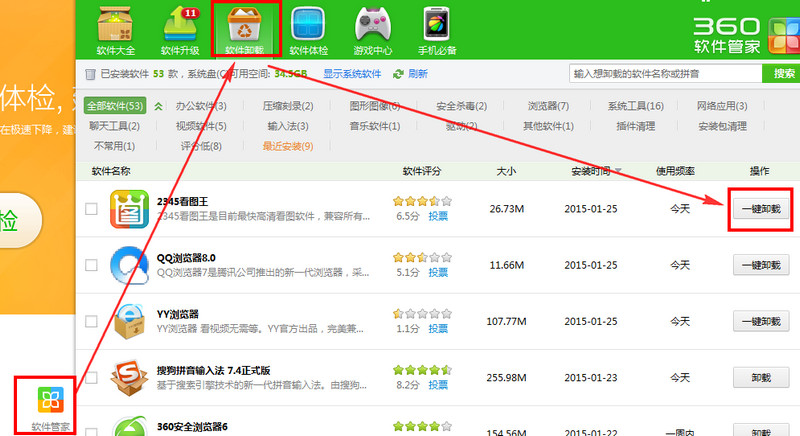Select the 最近安装(9) category
Screen dimensions: 800x436
tap(288, 146)
